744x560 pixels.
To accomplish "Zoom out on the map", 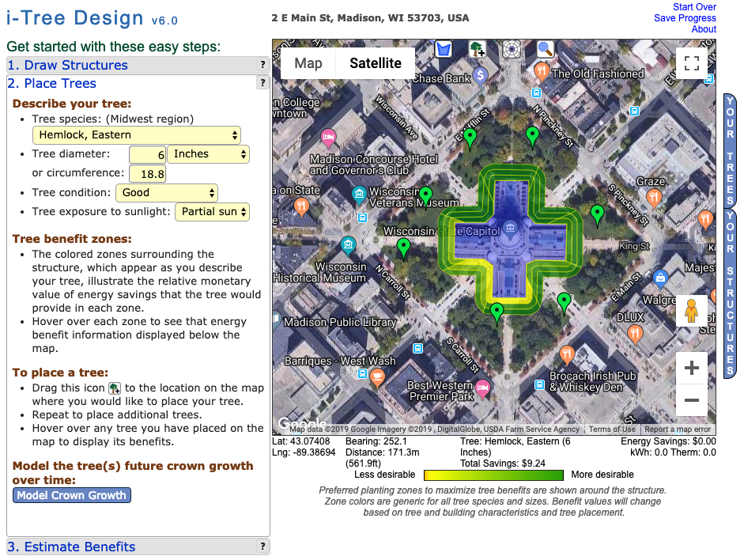I will (x=691, y=400).
